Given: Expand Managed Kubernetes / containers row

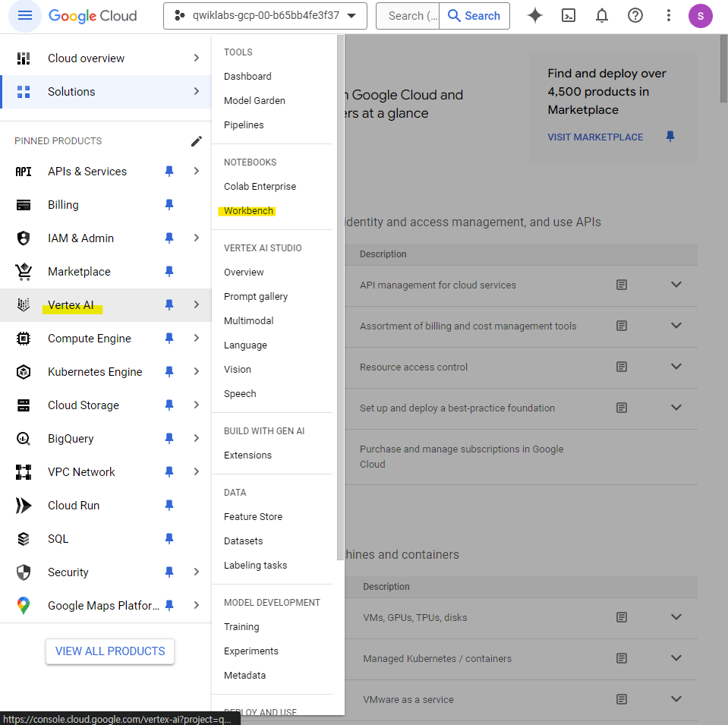Looking at the screenshot, I should pyautogui.click(x=676, y=658).
